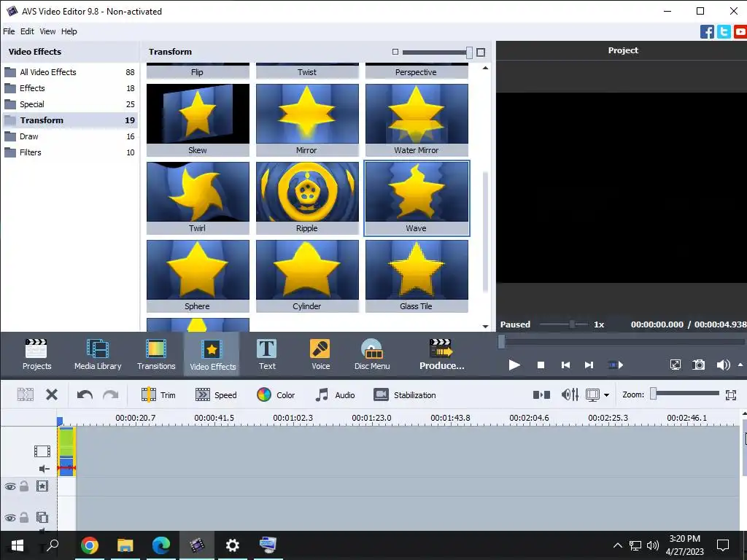Select the Draw category
747x560 pixels.
pyautogui.click(x=69, y=136)
